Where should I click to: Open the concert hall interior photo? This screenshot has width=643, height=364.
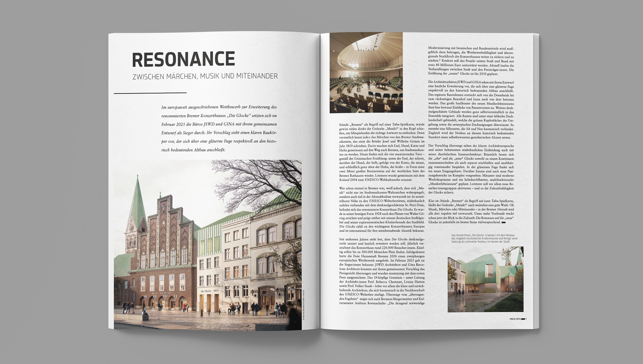click(366, 73)
